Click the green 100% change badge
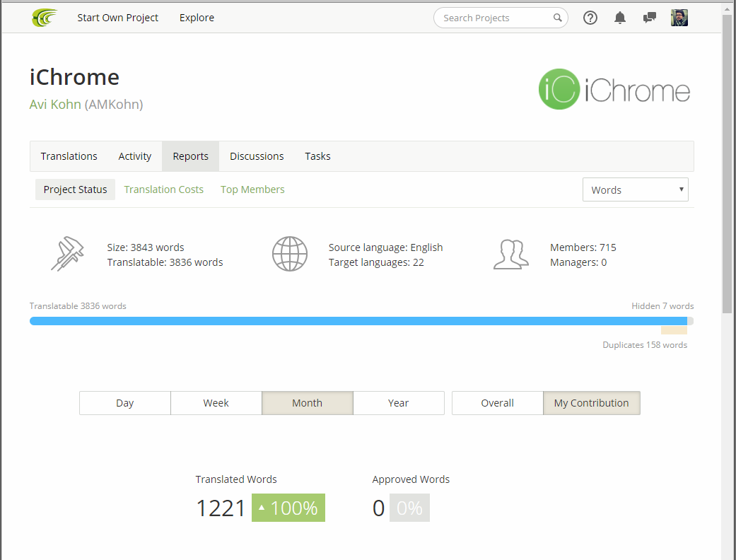 tap(288, 508)
